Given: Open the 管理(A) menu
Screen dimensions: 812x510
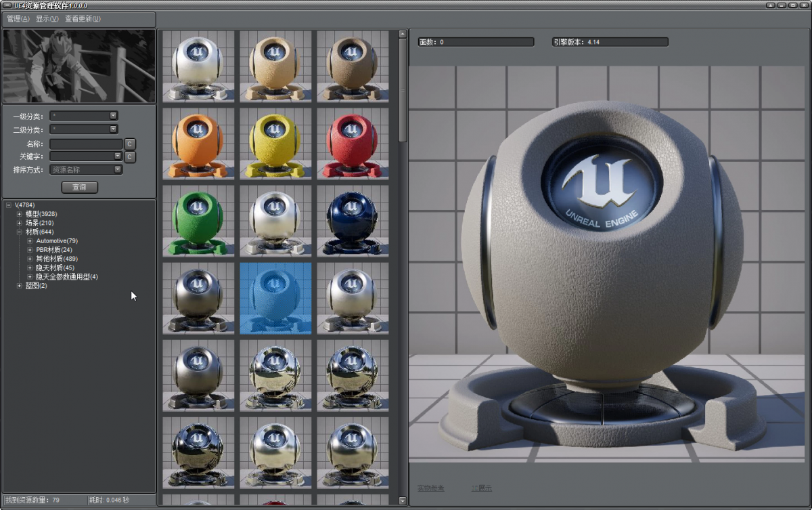Looking at the screenshot, I should 18,19.
